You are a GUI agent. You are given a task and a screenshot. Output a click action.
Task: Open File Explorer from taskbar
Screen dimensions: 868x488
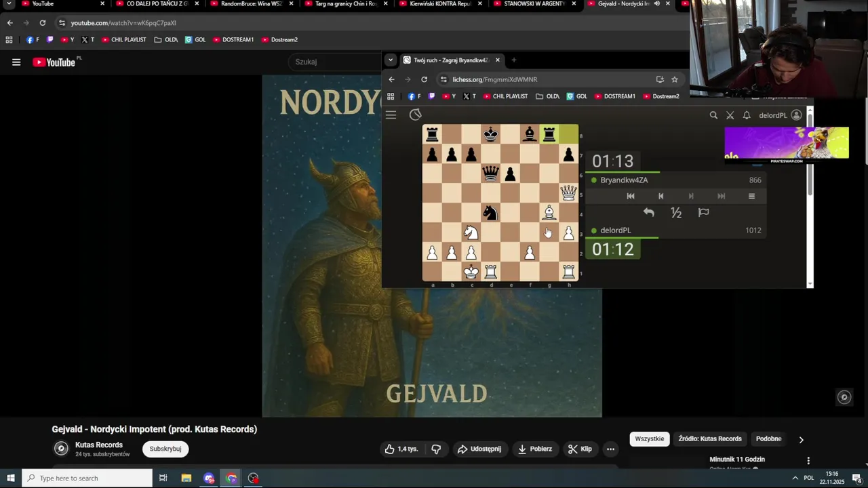click(x=186, y=478)
